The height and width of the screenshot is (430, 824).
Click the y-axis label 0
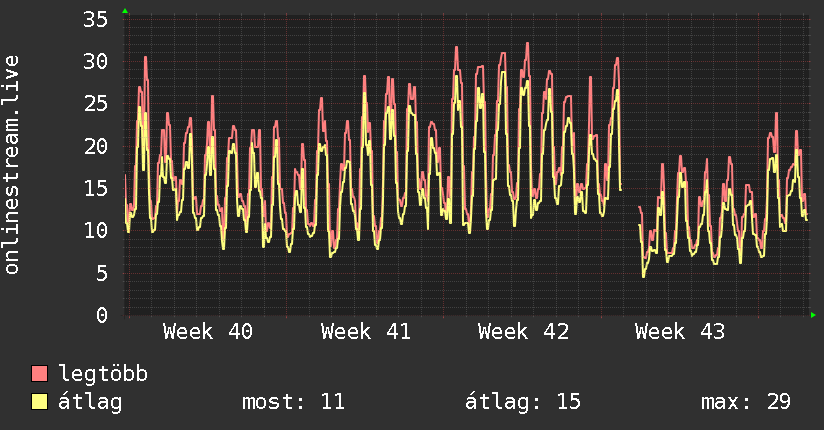tap(102, 315)
